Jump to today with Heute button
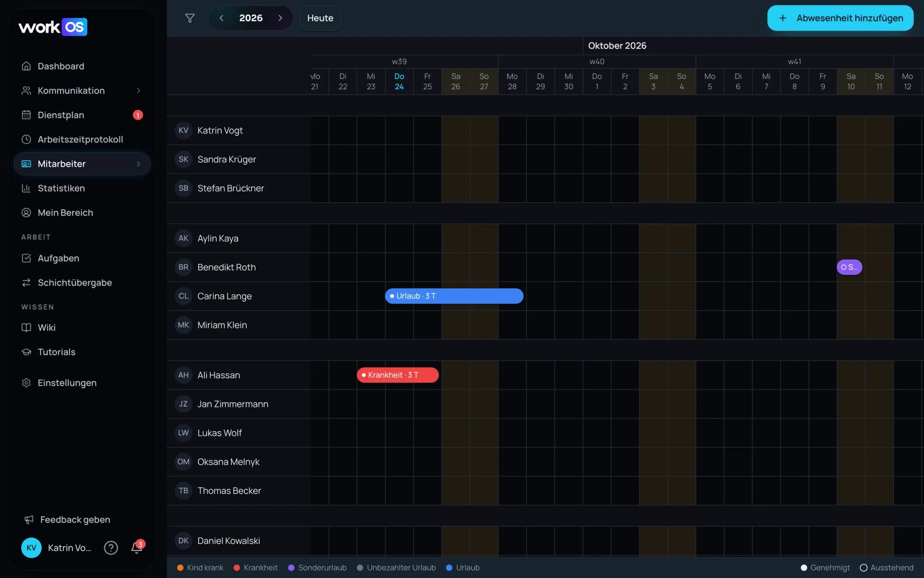The height and width of the screenshot is (578, 924). click(320, 18)
